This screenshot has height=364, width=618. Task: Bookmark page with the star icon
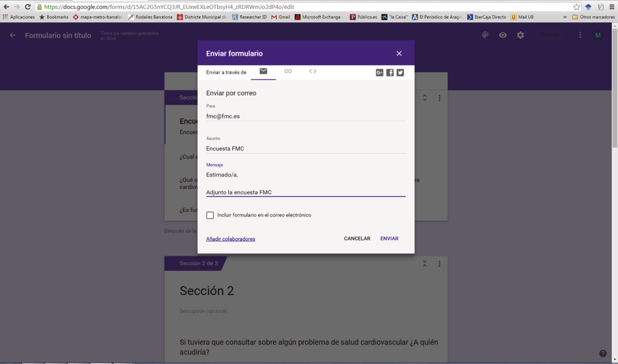[x=576, y=7]
